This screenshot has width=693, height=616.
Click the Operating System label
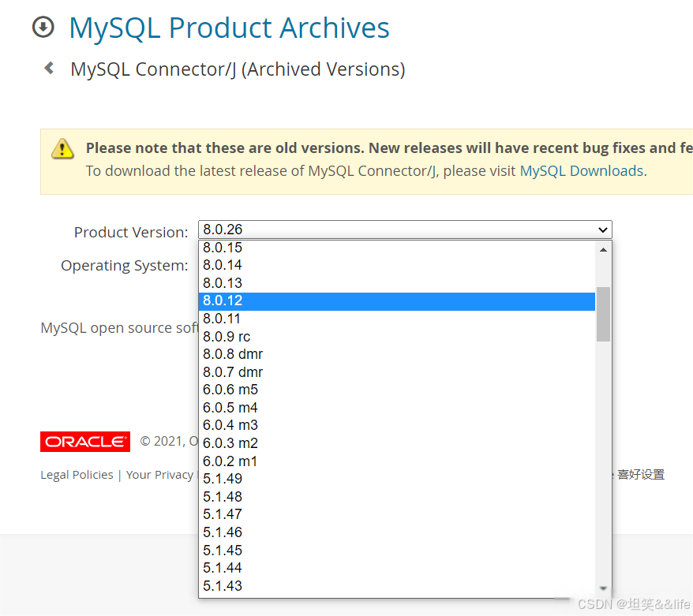(x=124, y=266)
